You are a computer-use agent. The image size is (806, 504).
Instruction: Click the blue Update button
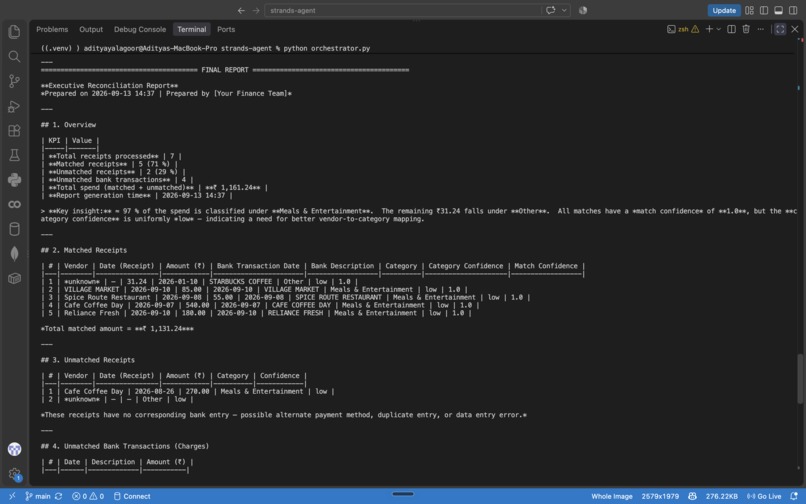point(724,10)
